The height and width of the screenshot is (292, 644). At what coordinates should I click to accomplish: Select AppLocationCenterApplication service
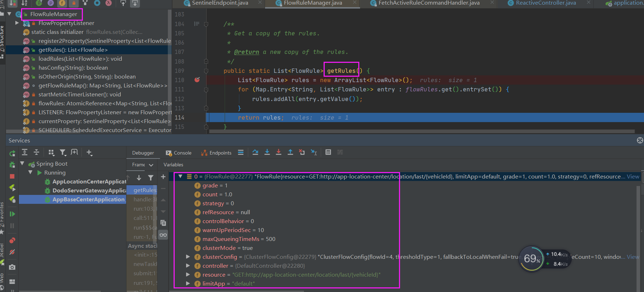point(89,181)
